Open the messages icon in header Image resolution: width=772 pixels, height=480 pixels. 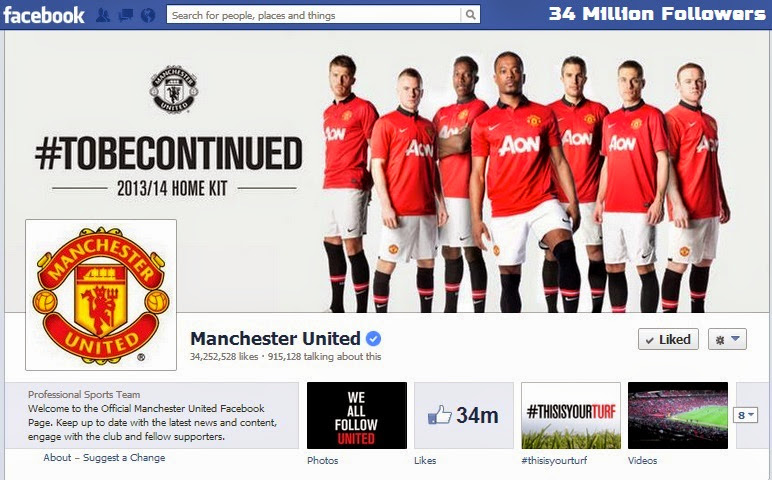(x=126, y=15)
